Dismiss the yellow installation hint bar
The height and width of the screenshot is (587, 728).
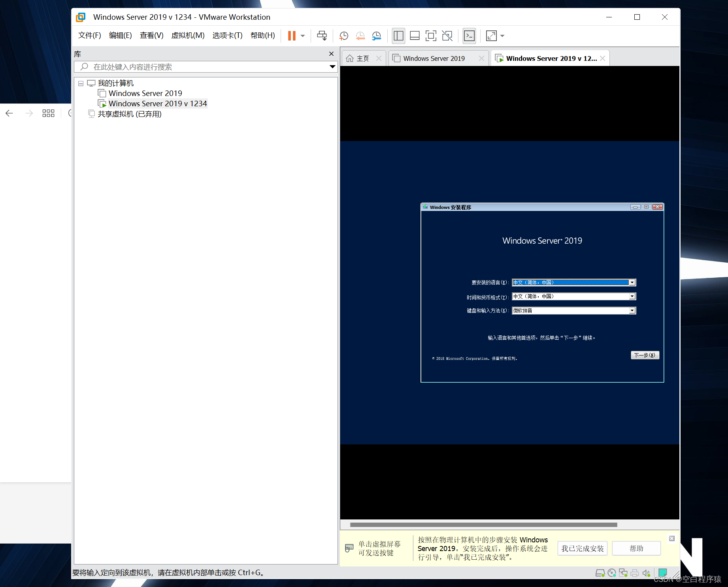[671, 538]
